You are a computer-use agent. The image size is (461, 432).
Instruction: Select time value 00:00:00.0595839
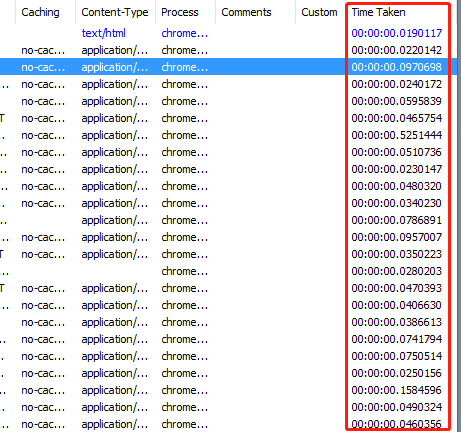[x=397, y=101]
